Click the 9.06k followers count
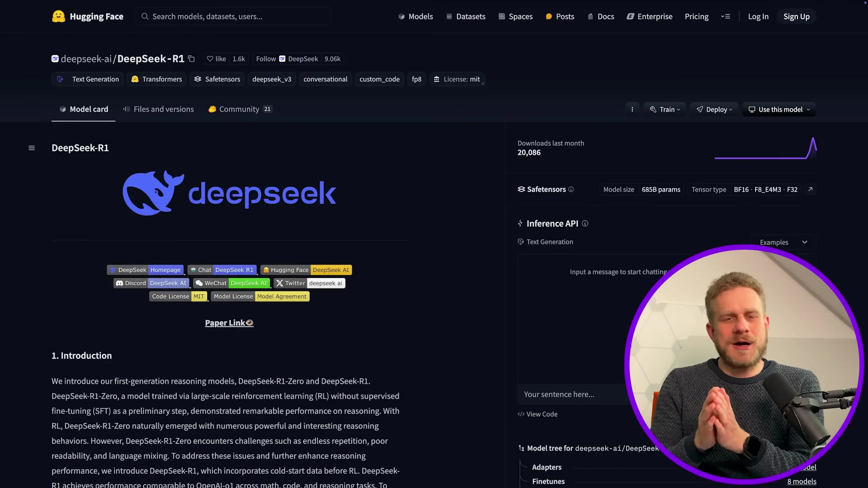The image size is (868, 488). [332, 59]
